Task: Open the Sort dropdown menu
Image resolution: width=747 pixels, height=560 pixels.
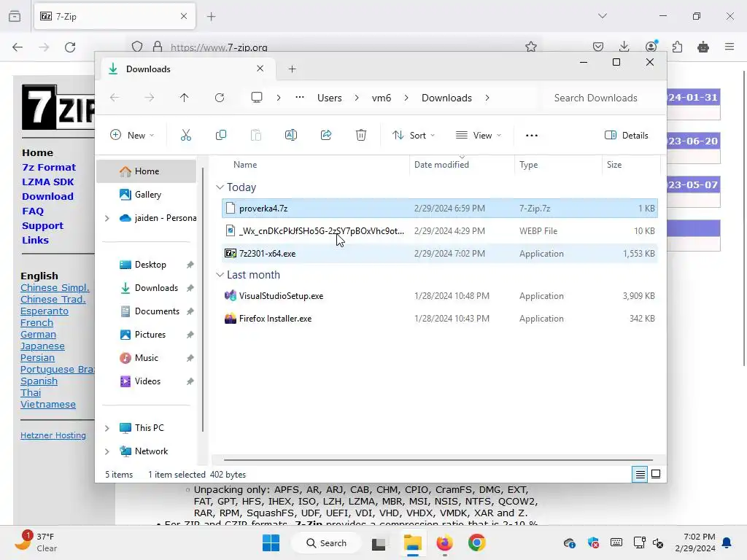Action: (414, 135)
